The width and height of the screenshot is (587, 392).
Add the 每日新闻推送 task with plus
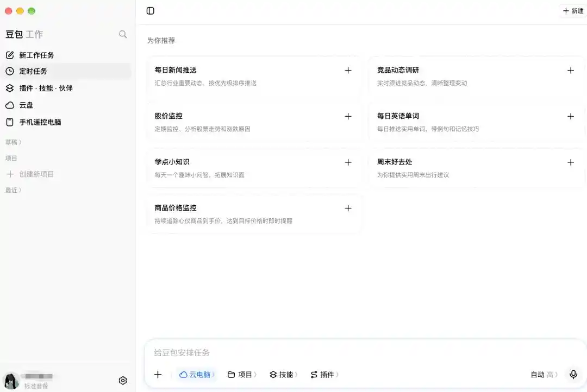348,71
